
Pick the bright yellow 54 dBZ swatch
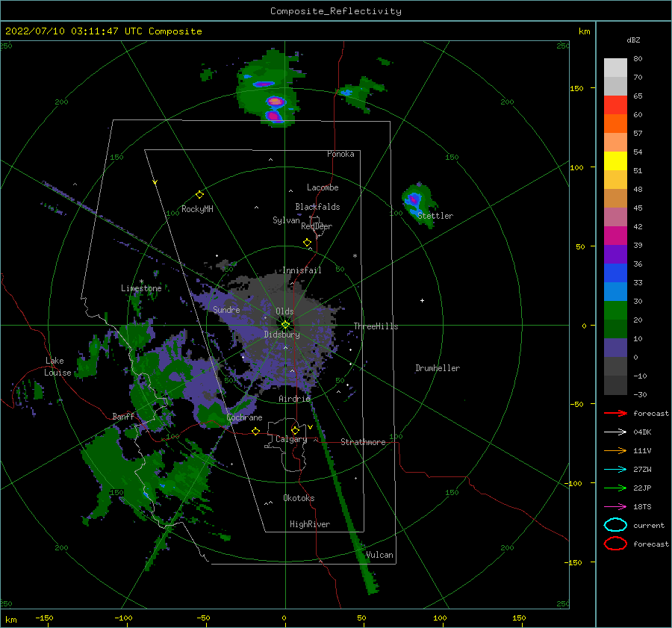[x=615, y=161]
